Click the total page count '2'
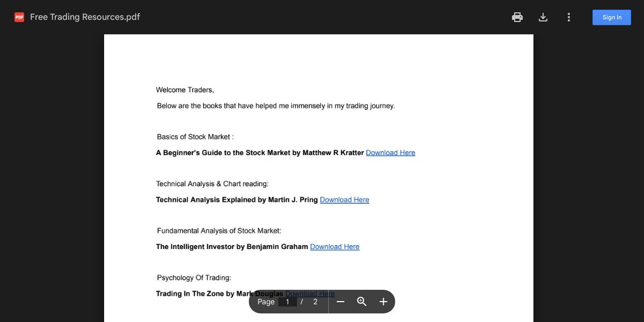The width and height of the screenshot is (644, 322). pyautogui.click(x=315, y=302)
